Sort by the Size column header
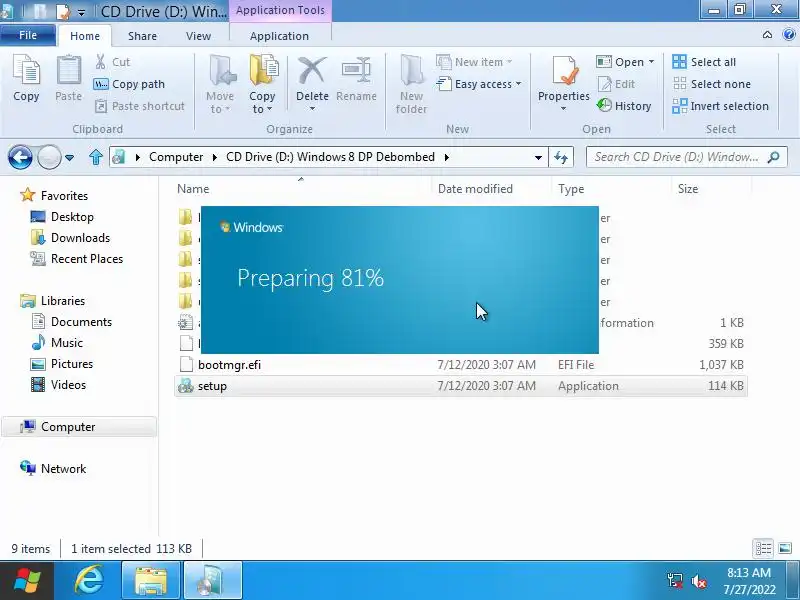The height and width of the screenshot is (600, 800). 688,189
